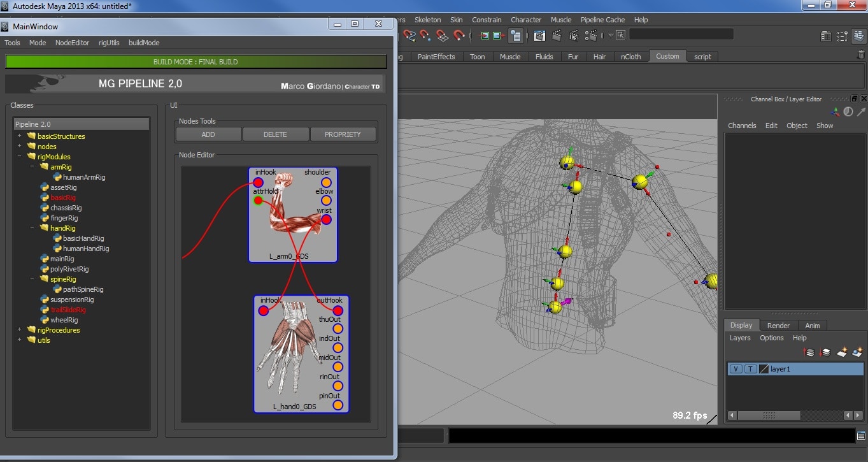Expand the basicStructures folder

(x=19, y=136)
